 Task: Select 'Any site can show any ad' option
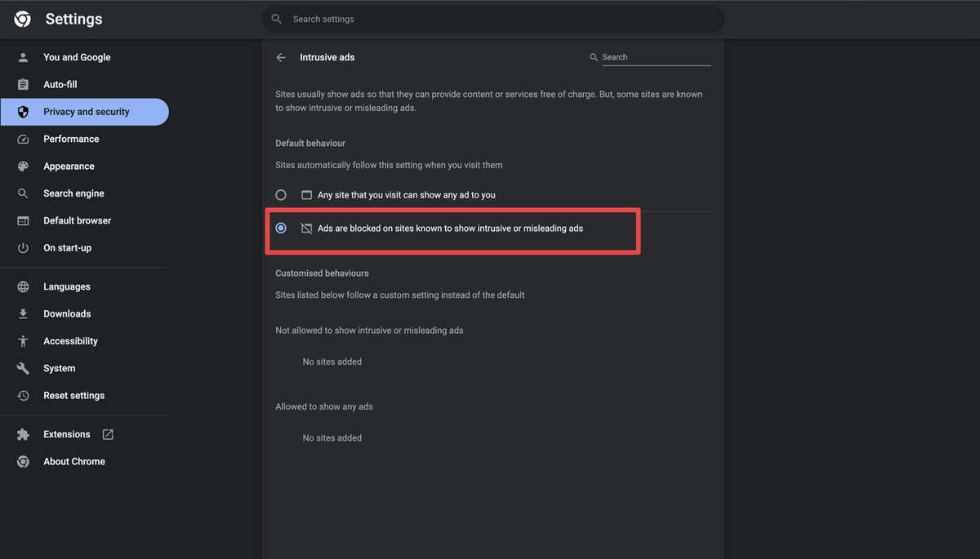pos(281,194)
